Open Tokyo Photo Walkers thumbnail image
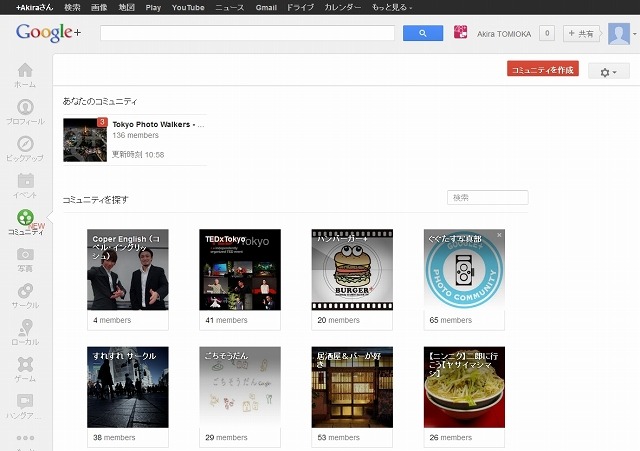The height and width of the screenshot is (451, 640). point(85,140)
